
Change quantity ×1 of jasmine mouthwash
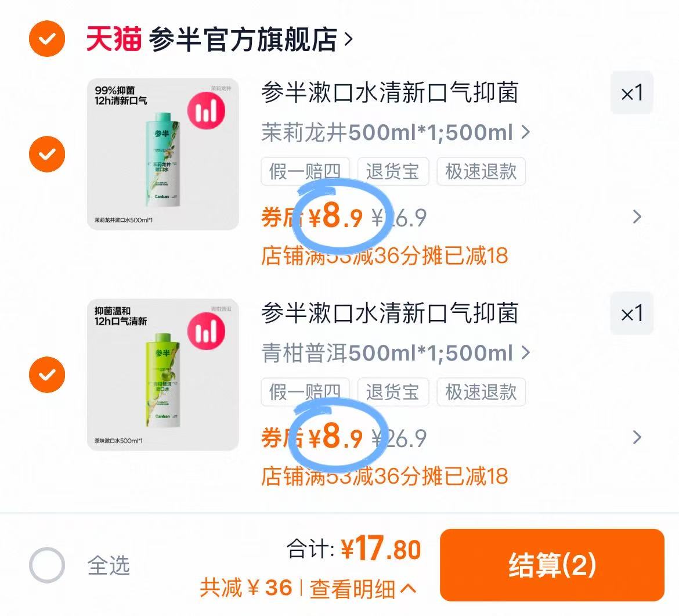click(x=632, y=93)
